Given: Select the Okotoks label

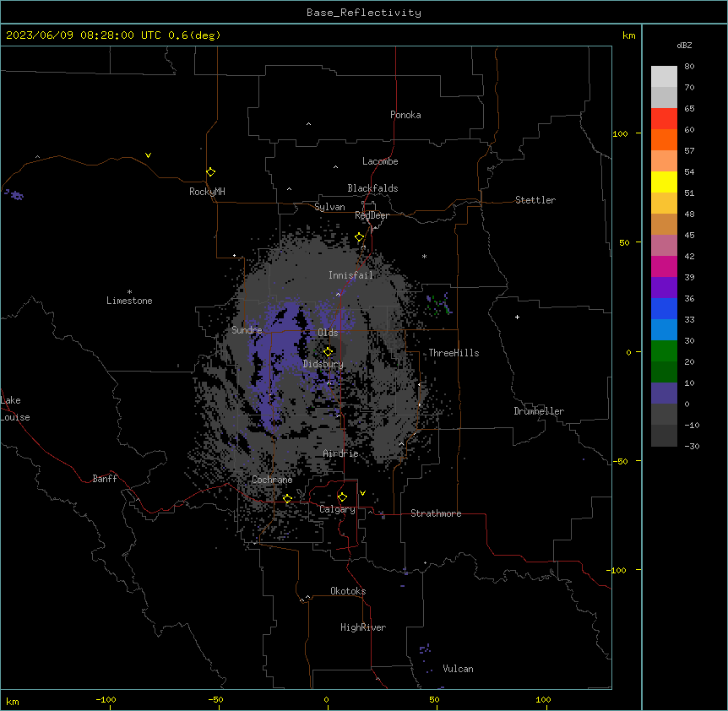Looking at the screenshot, I should click(348, 591).
